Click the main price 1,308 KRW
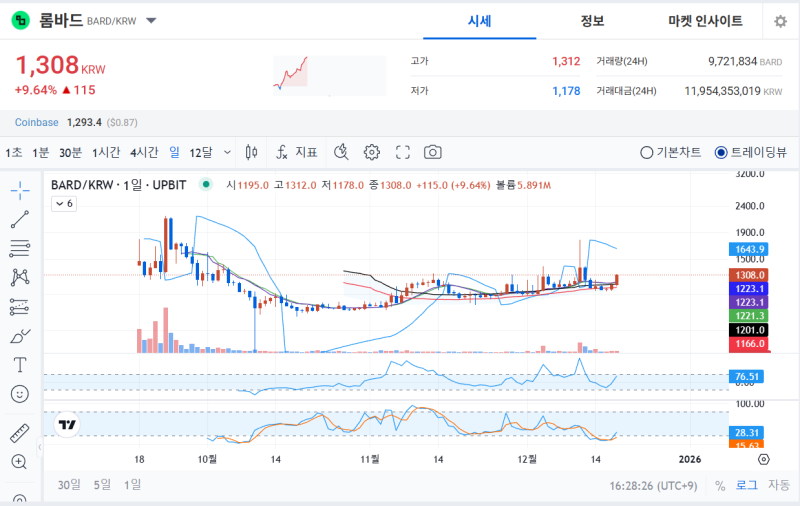 tap(60, 65)
